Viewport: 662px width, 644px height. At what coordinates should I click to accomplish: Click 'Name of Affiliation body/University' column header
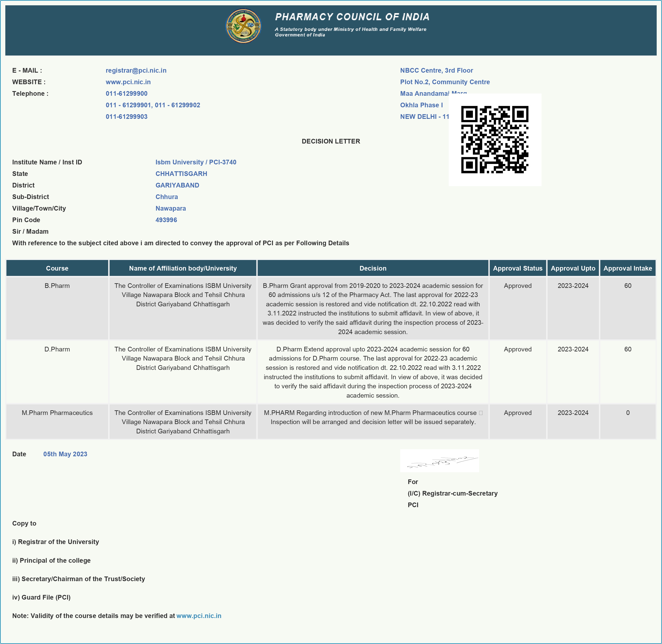click(x=183, y=268)
